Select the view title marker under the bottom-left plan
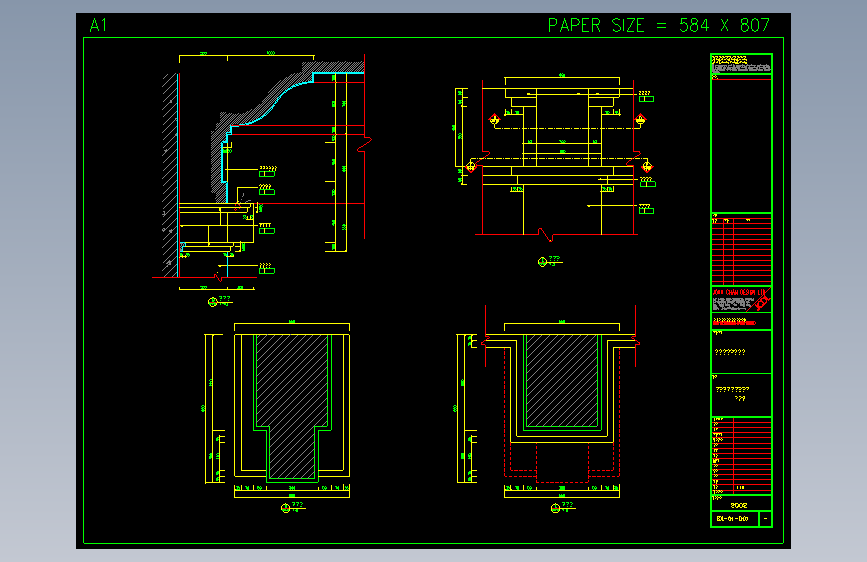This screenshot has height=562, width=867. (x=293, y=507)
